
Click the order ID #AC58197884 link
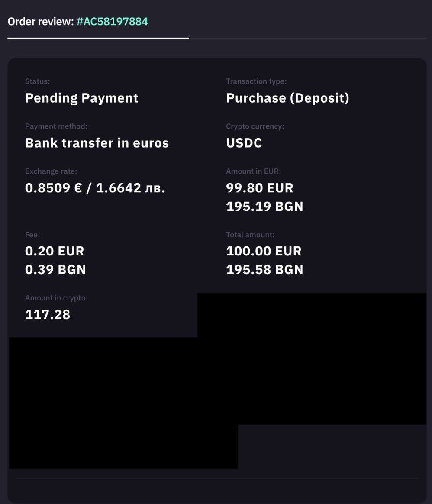(x=112, y=21)
